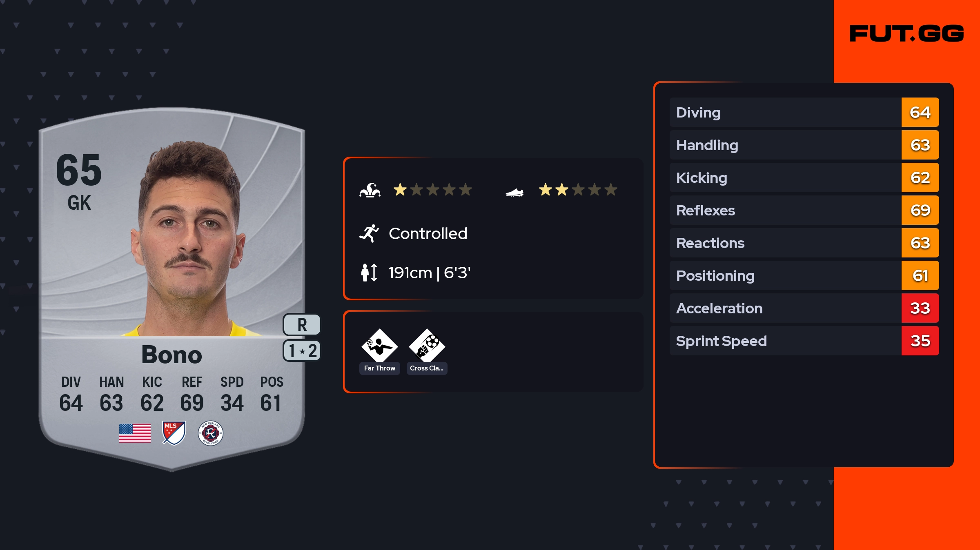
Task: Click the New England Revolution crest
Action: 210,433
